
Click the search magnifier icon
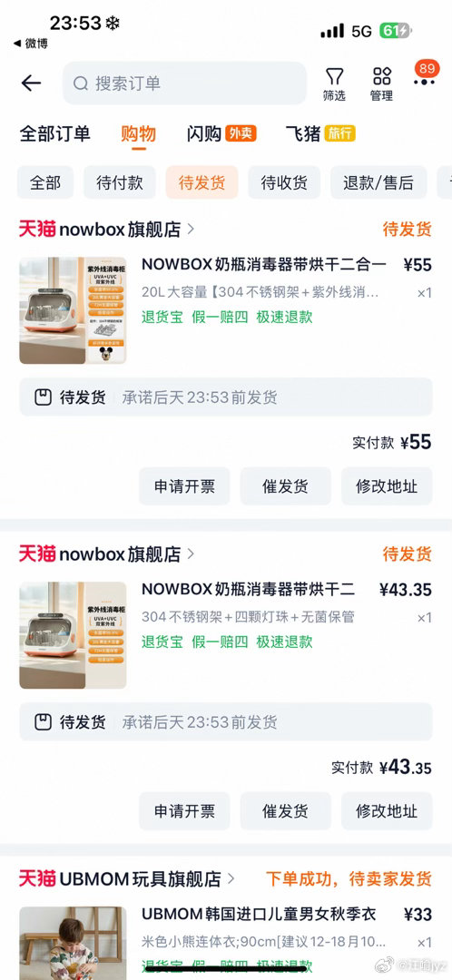pos(81,83)
